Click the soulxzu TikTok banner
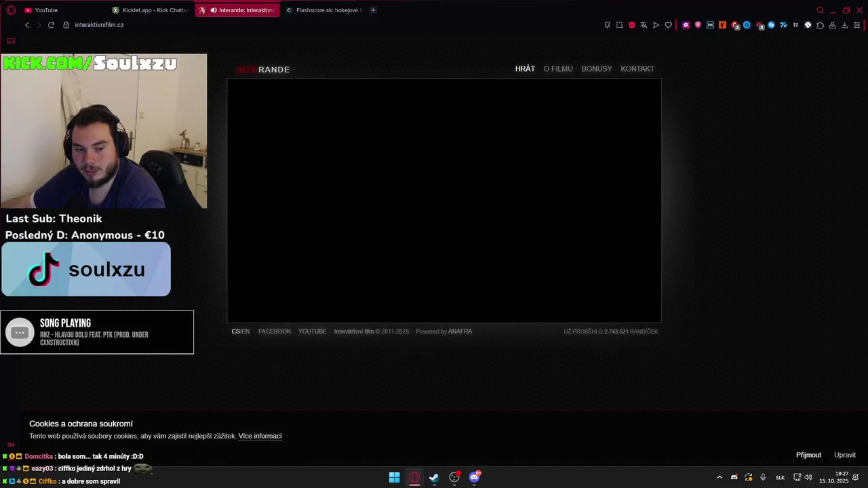This screenshot has height=488, width=868. (x=86, y=269)
